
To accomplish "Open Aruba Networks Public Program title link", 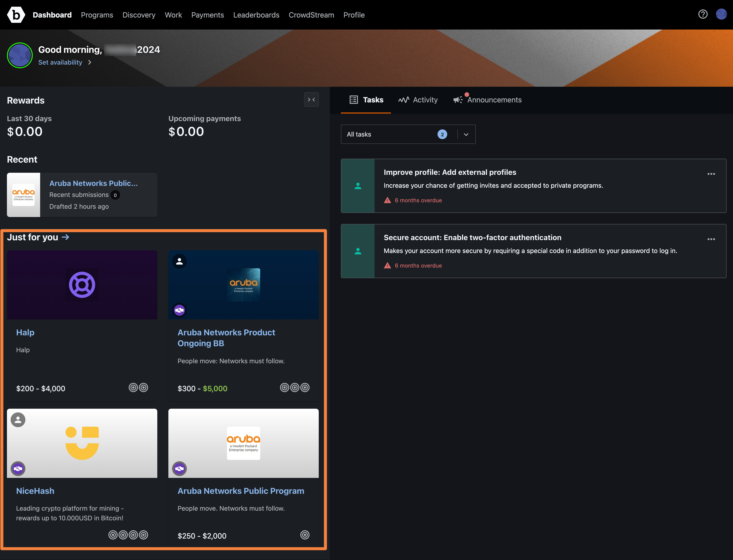I will [241, 491].
